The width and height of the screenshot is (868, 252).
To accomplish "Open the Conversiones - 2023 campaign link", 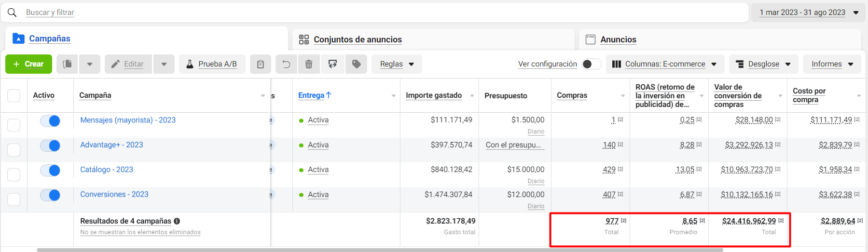I will tap(114, 194).
